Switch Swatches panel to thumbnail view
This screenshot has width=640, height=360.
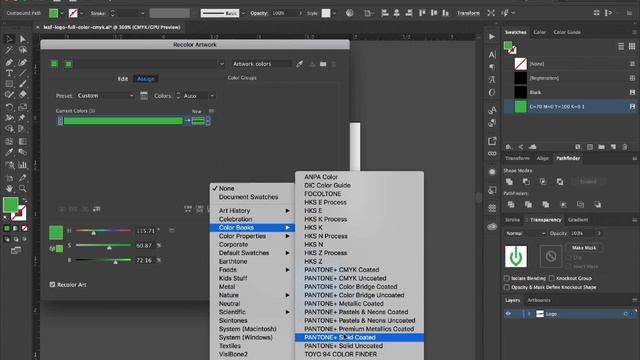[x=632, y=47]
